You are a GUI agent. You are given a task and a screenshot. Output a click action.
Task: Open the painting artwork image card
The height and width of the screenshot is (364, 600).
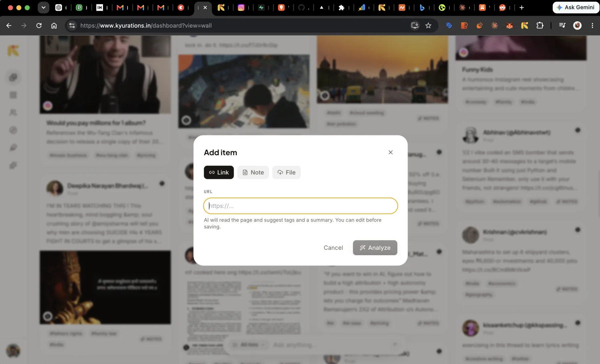coord(244,91)
